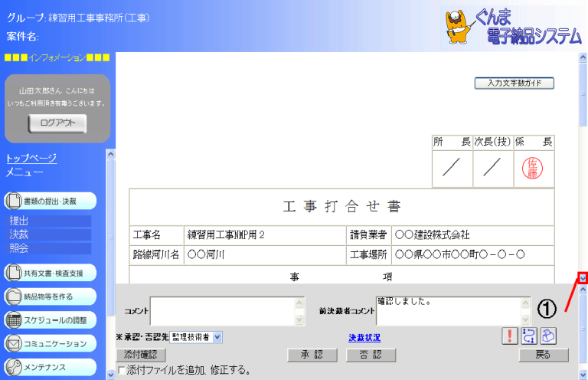Click the ○○河川 cell
Image resolution: width=588 pixels, height=380 pixels.
click(265, 255)
